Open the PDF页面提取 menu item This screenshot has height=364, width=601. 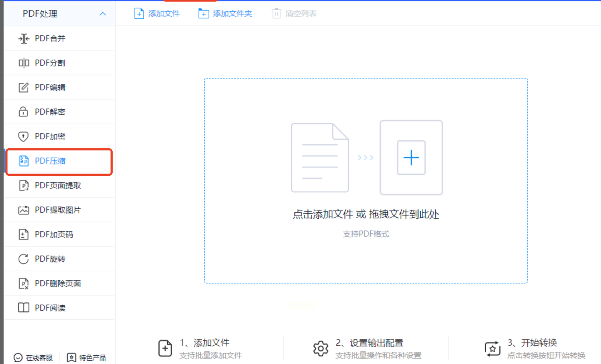coord(58,185)
